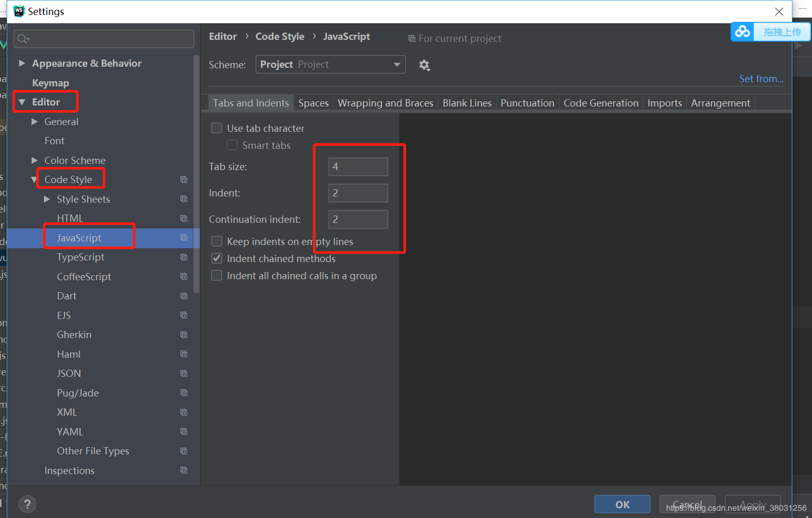Click the Tab size input field
The image size is (812, 518).
[358, 166]
